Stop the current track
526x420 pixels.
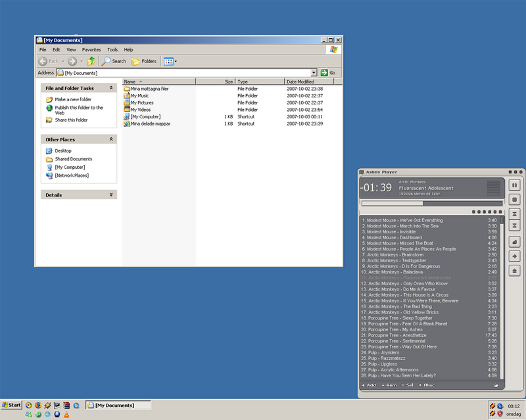tap(514, 198)
